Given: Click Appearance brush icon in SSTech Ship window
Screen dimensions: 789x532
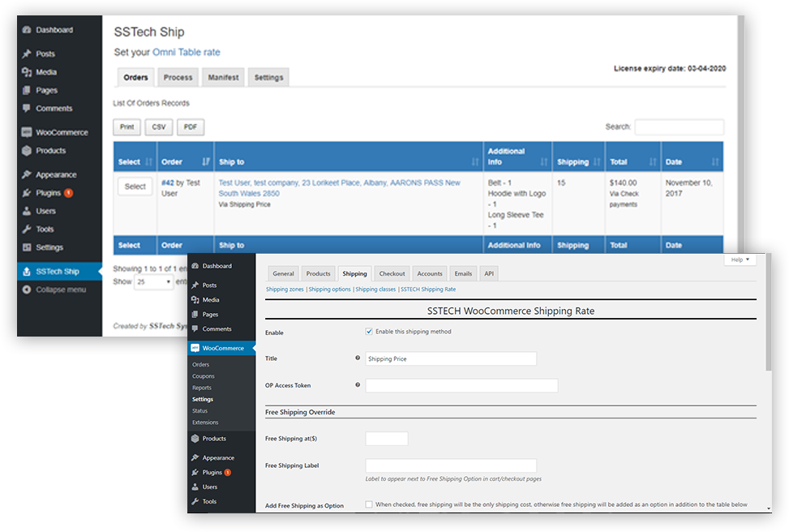Looking at the screenshot, I should click(x=27, y=174).
